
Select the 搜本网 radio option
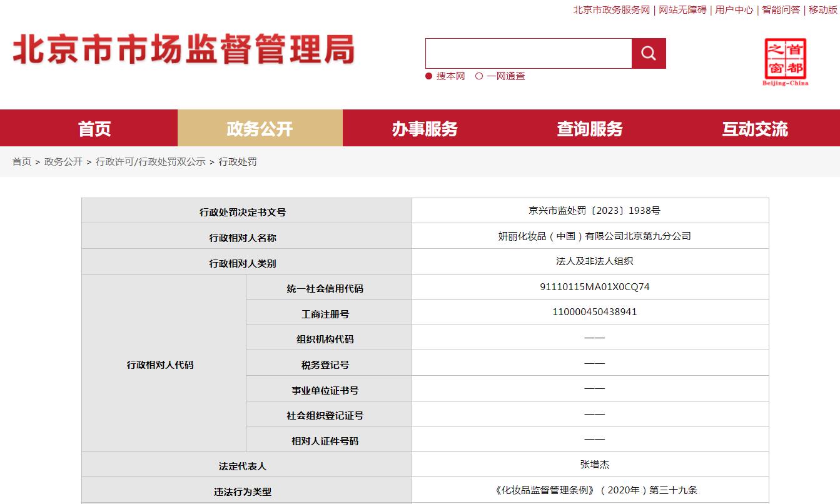click(445, 76)
